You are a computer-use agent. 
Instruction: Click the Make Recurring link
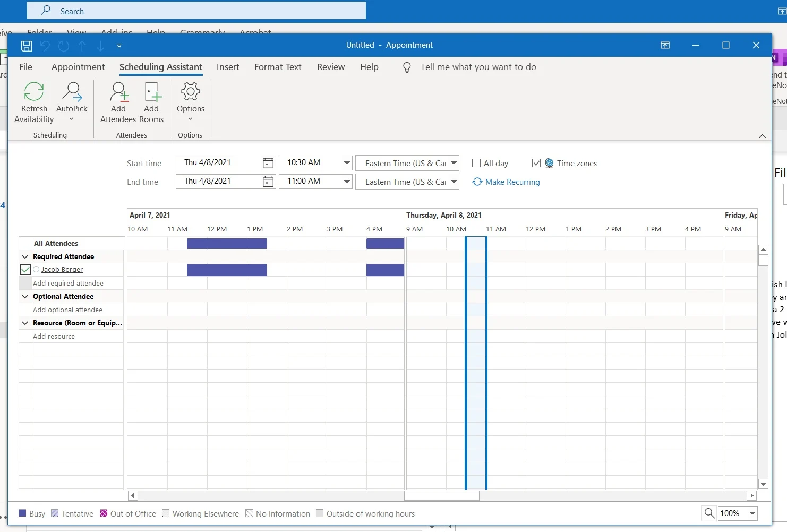512,182
